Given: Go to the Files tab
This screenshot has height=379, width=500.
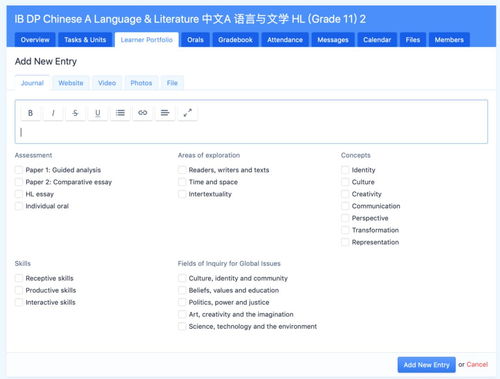Looking at the screenshot, I should point(413,40).
